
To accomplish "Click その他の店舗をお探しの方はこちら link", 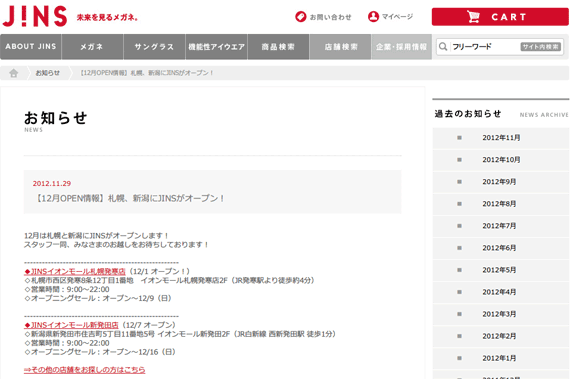I will (x=85, y=370).
